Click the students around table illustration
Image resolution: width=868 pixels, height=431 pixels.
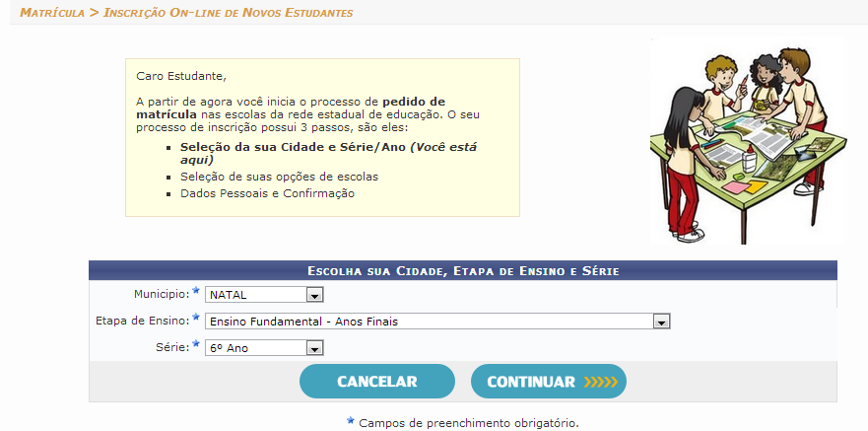tap(746, 138)
